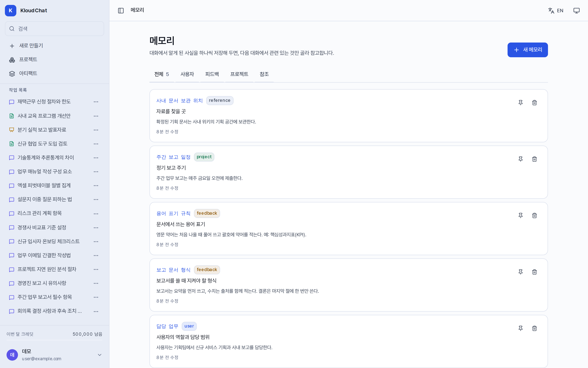Toggle the sidebar panel icon

121,10
